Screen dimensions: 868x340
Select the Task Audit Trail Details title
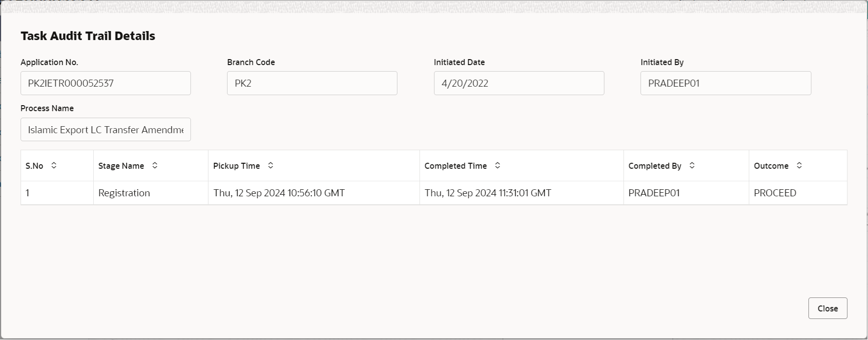coord(88,36)
